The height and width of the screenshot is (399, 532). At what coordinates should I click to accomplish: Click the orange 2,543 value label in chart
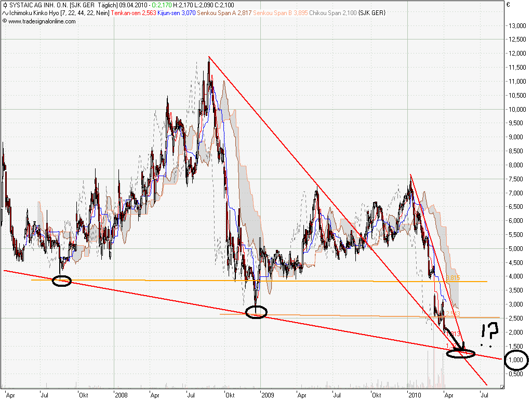click(x=453, y=313)
